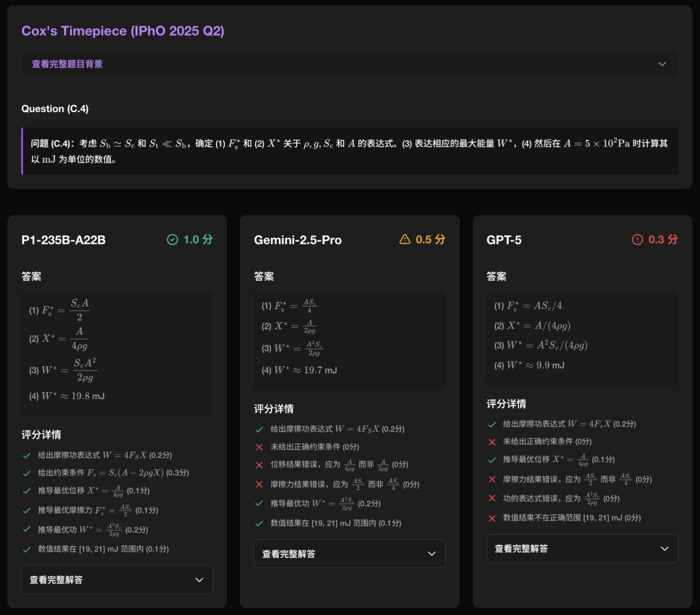
Task: Click the orange warning triangle beside 0.5 分
Action: click(405, 240)
